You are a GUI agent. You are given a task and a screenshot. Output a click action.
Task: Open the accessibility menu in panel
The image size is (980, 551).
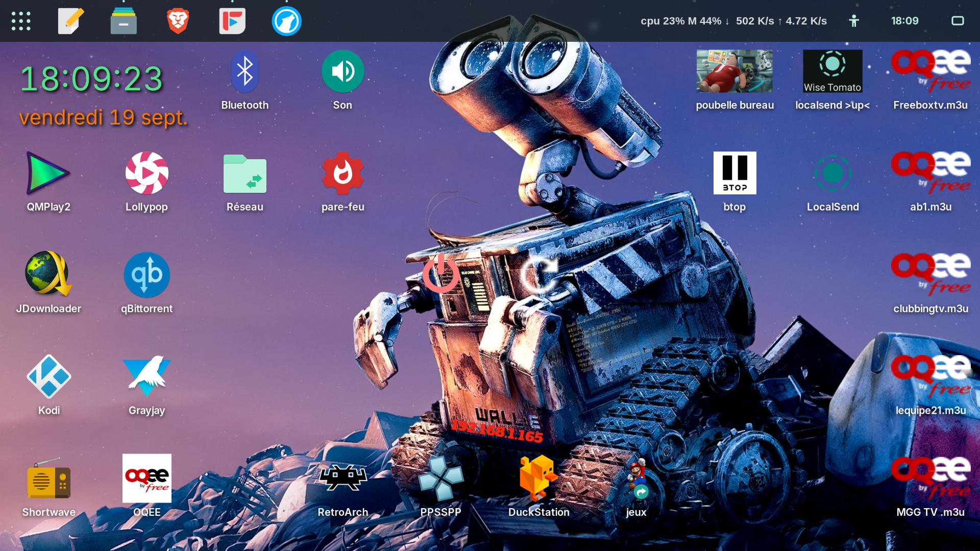pyautogui.click(x=854, y=21)
